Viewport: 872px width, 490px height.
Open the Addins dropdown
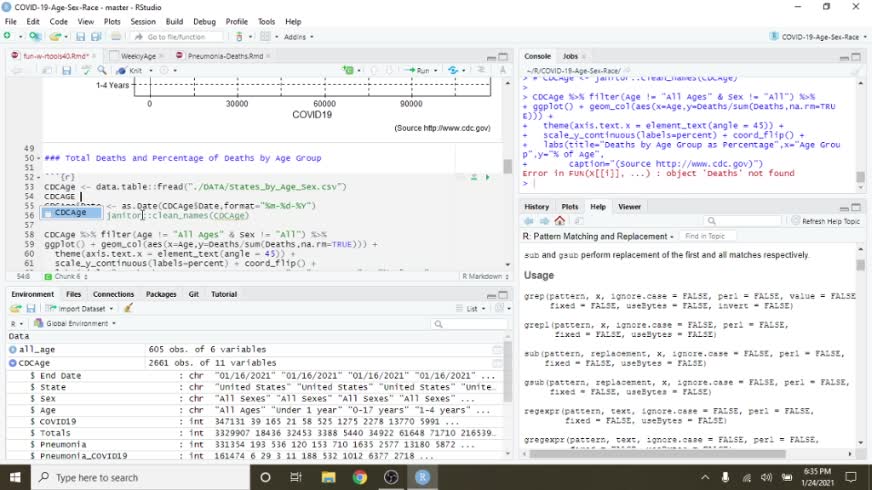[299, 37]
